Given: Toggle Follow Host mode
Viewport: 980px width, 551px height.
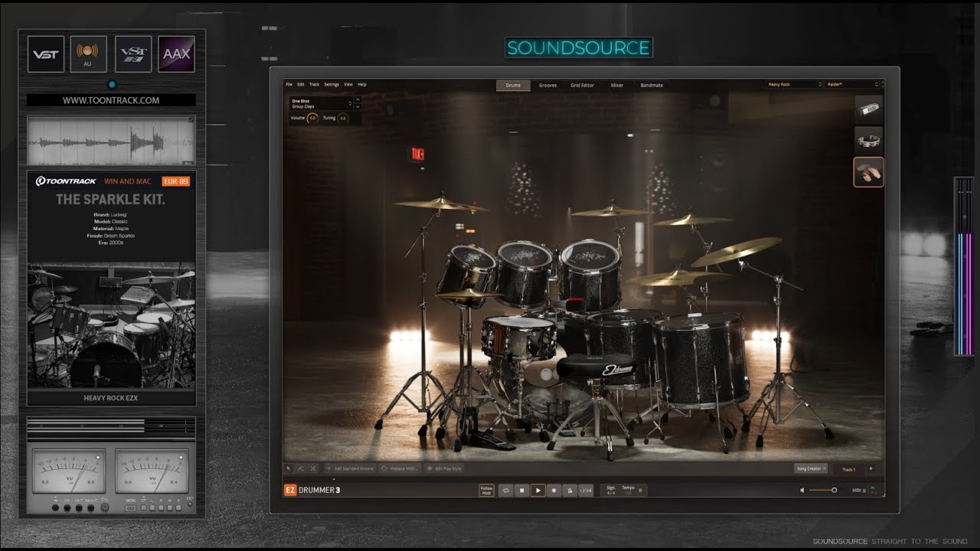Looking at the screenshot, I should (486, 491).
